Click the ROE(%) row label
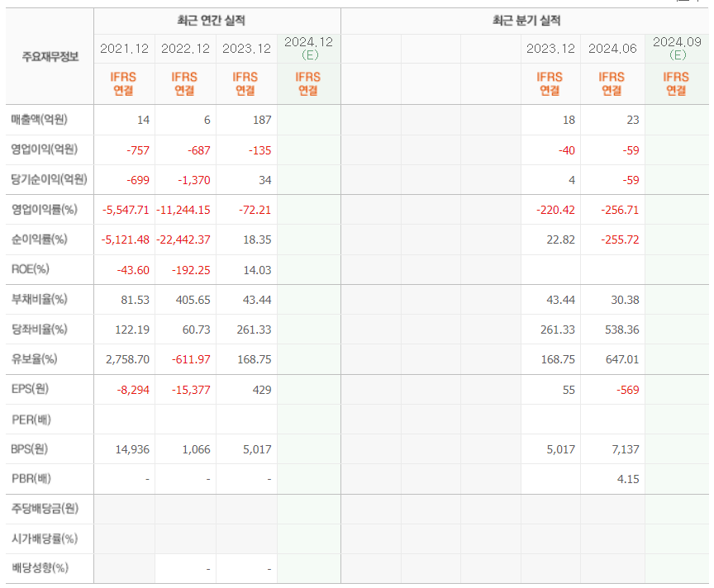The image size is (714, 588). click(x=30, y=269)
